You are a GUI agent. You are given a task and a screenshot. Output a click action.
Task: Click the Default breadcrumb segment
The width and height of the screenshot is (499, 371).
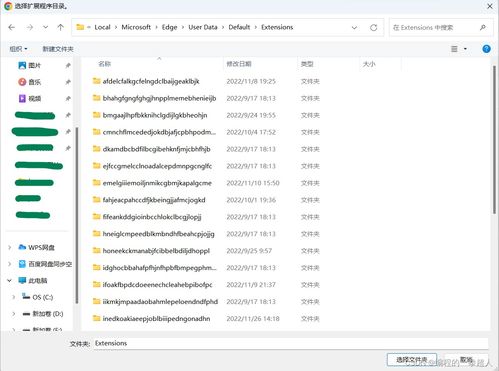pos(239,27)
